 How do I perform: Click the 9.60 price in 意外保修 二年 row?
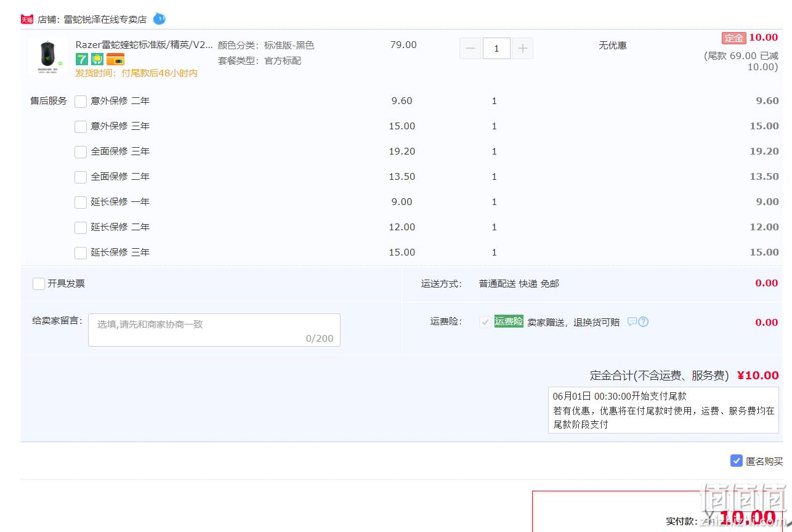(x=402, y=101)
